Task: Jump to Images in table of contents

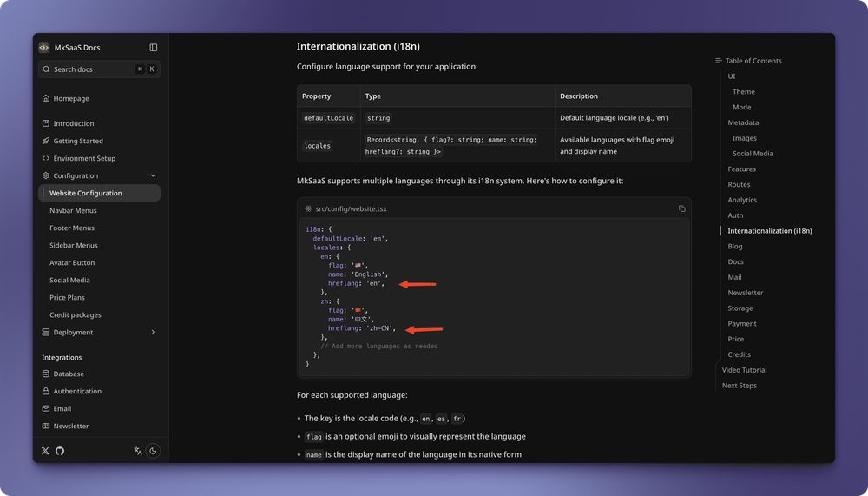Action: pos(745,138)
